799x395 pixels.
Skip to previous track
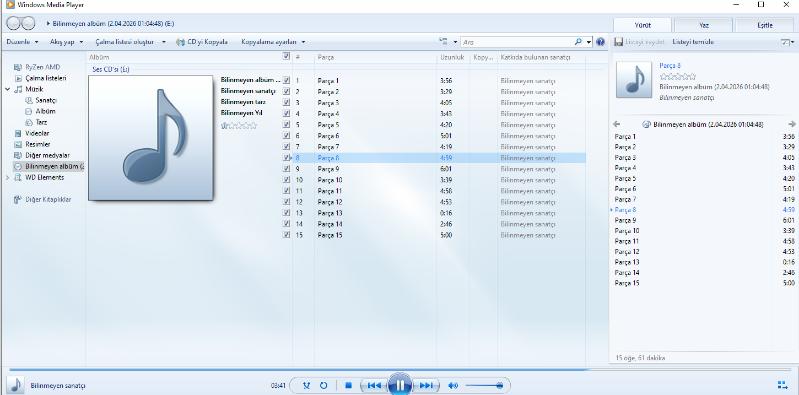click(x=374, y=385)
